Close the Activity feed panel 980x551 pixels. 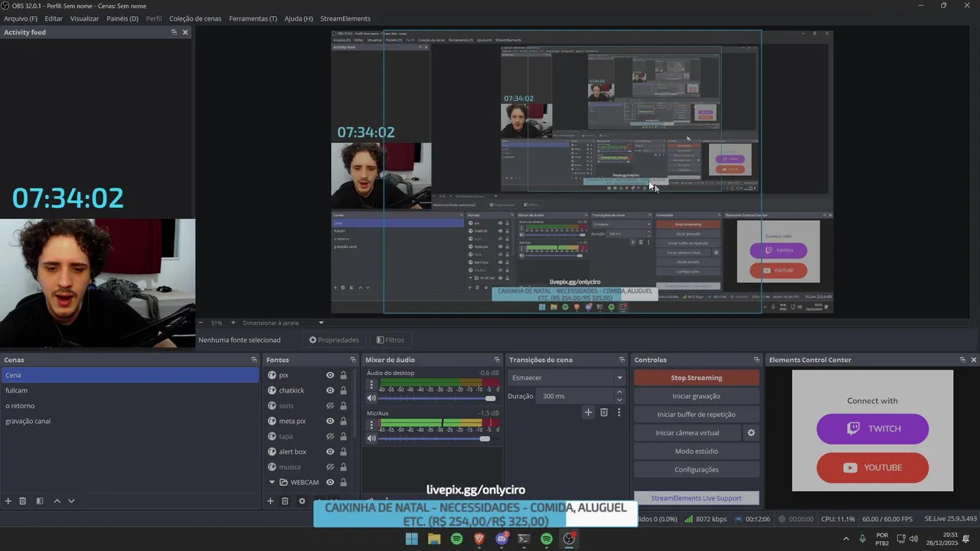coord(185,32)
